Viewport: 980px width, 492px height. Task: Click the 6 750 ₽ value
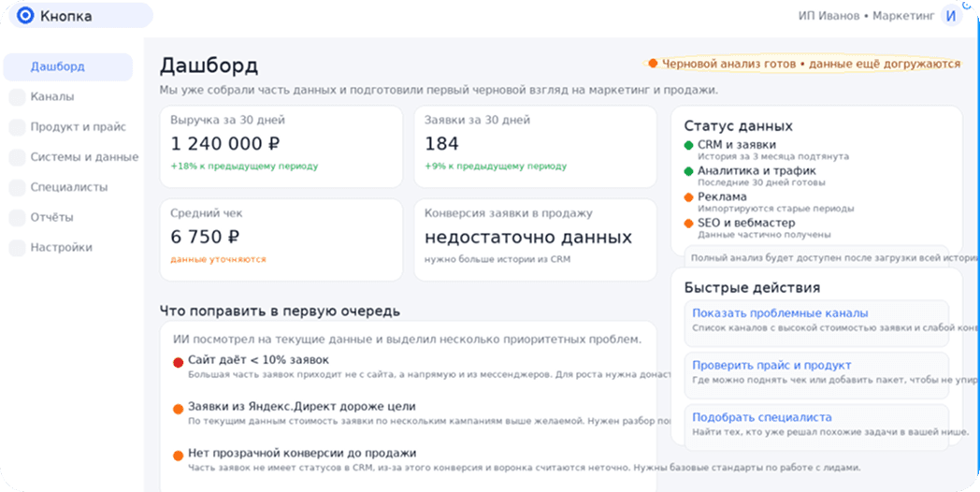point(205,237)
